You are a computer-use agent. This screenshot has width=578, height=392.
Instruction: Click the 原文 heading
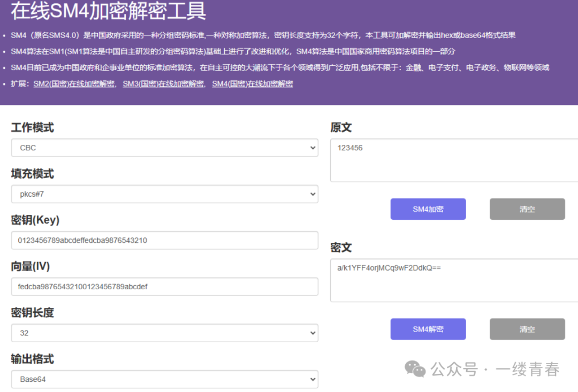[x=341, y=127]
